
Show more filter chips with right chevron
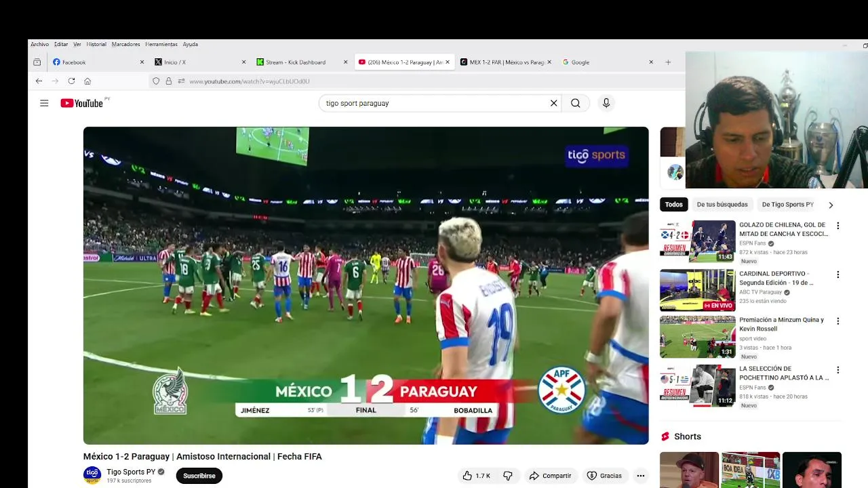(x=831, y=205)
